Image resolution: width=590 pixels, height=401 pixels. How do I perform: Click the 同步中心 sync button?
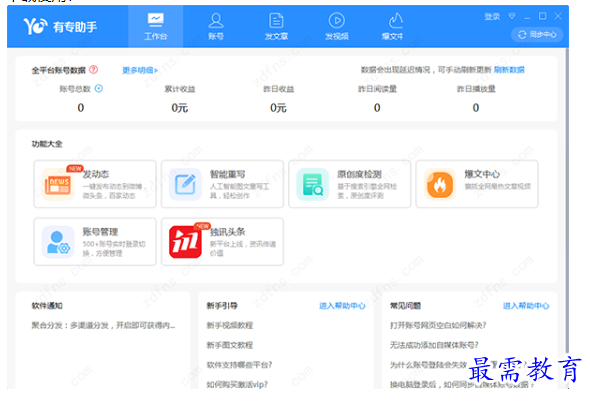(x=537, y=35)
